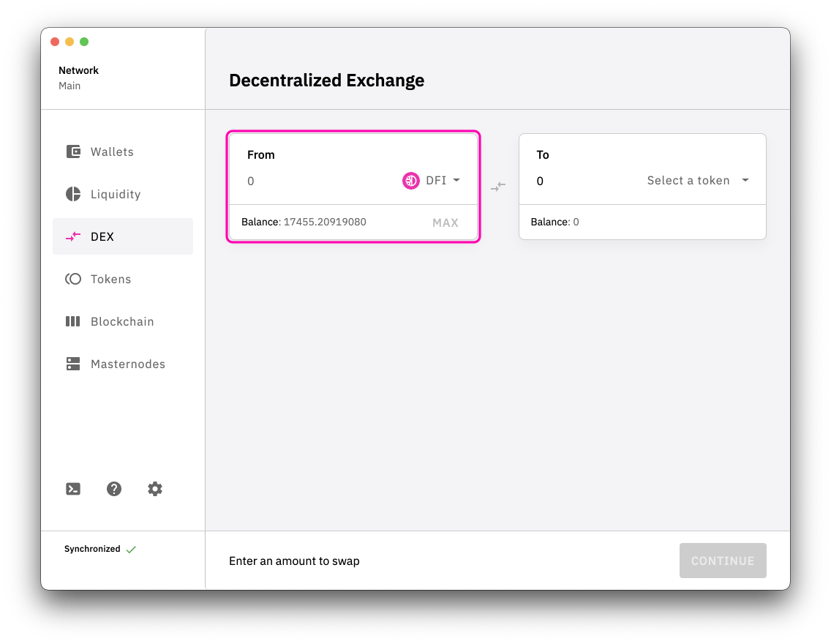Click the Blockchain bars icon
This screenshot has height=644, width=831.
coord(73,321)
